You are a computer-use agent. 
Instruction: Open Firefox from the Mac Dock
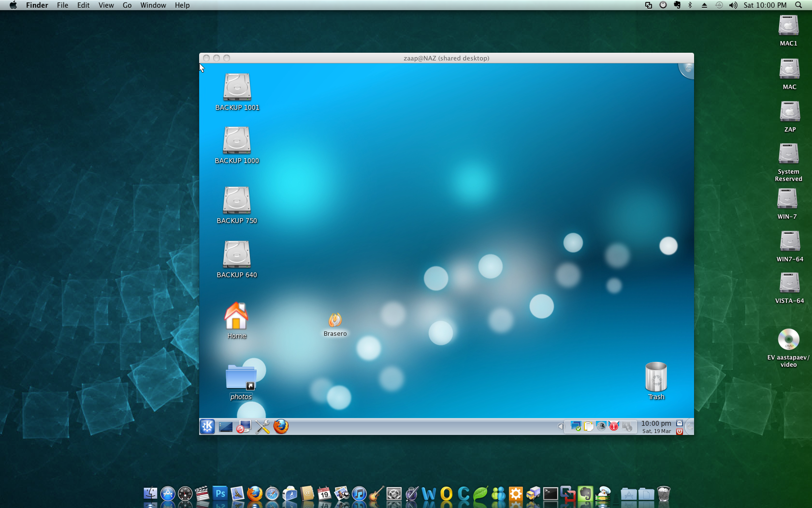[255, 494]
